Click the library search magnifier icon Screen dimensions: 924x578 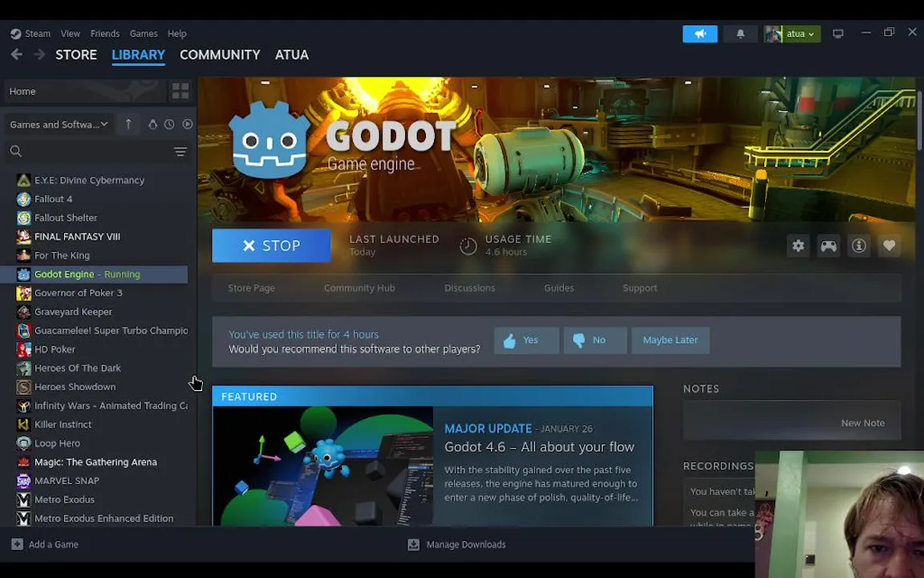(16, 151)
